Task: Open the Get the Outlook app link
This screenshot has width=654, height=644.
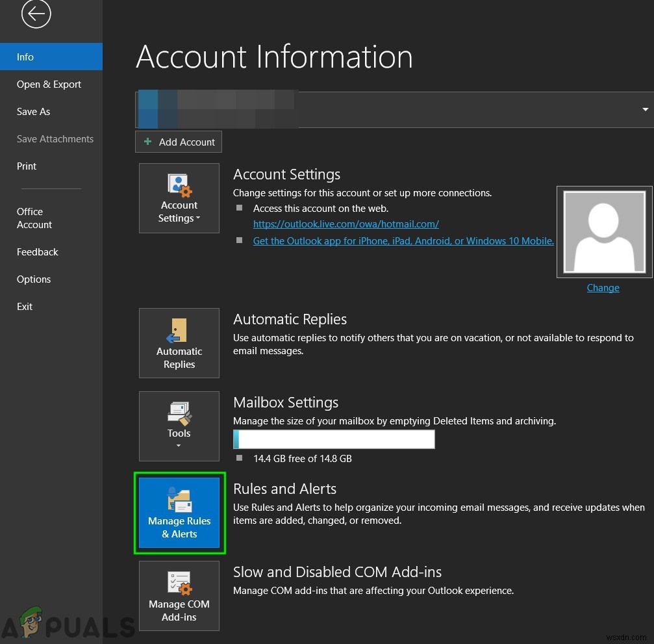Action: point(403,240)
